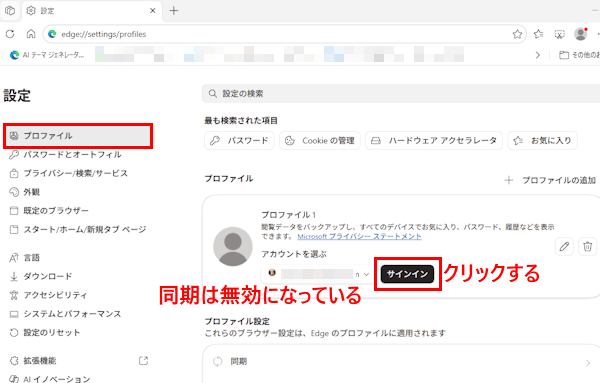Open 言語 settings section
Screen dimensions: 600x383
pos(24,258)
